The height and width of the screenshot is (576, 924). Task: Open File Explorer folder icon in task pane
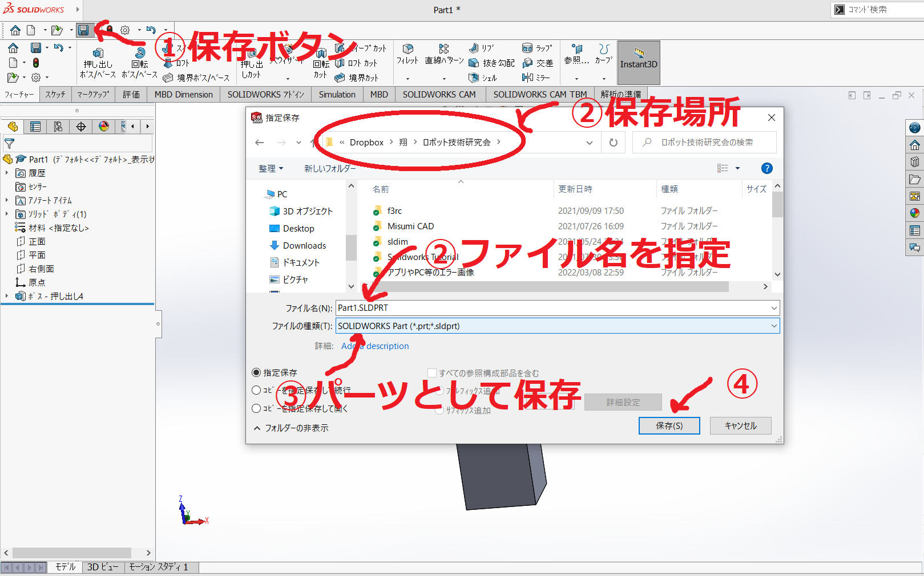(915, 179)
